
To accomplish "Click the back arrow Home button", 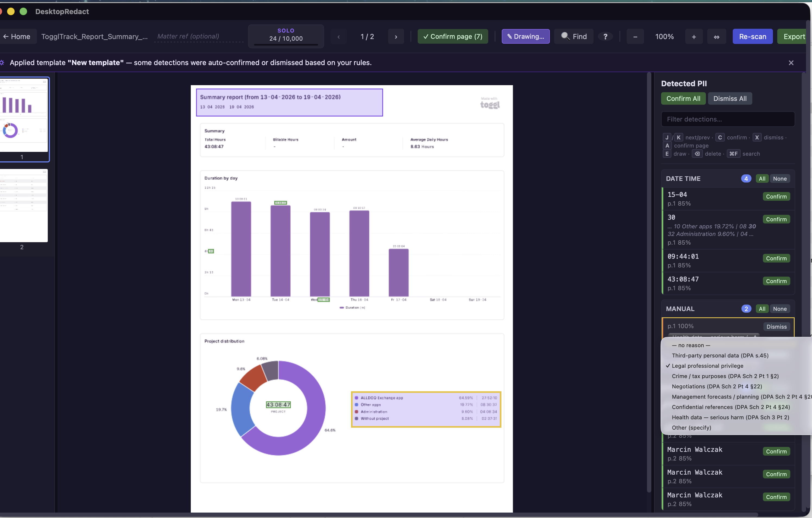I will (16, 36).
